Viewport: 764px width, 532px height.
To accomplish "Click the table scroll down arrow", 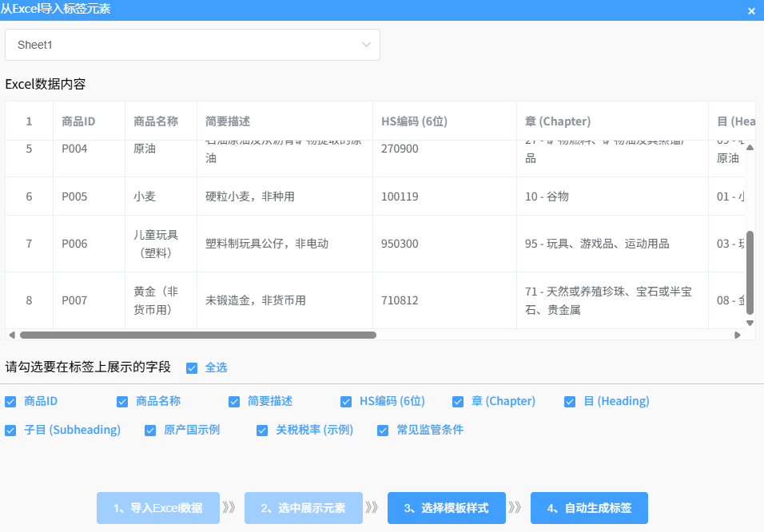I will [x=750, y=323].
